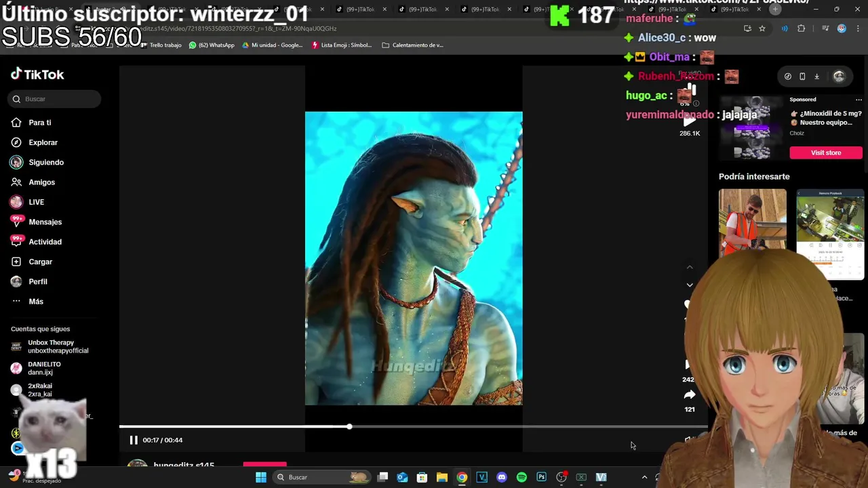Open Photoshop from the taskbar
Image resolution: width=868 pixels, height=488 pixels.
click(x=541, y=477)
